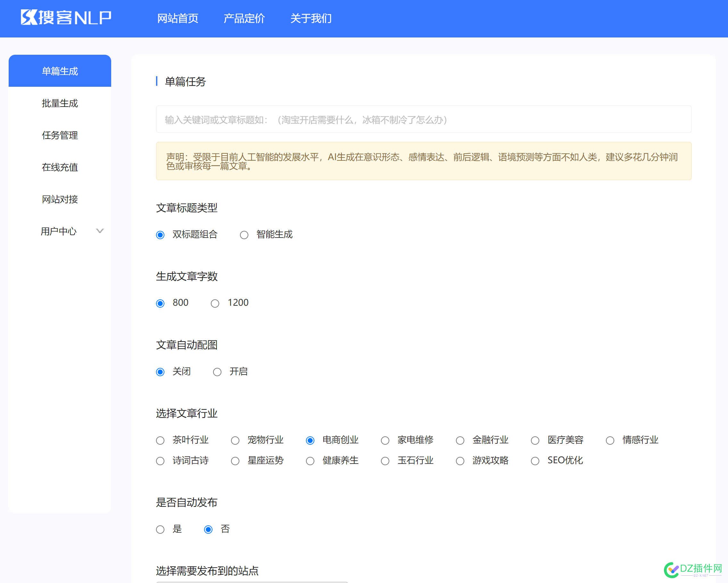This screenshot has width=728, height=583.
Task: Pick the 茶叶行业 industry
Action: (x=161, y=440)
